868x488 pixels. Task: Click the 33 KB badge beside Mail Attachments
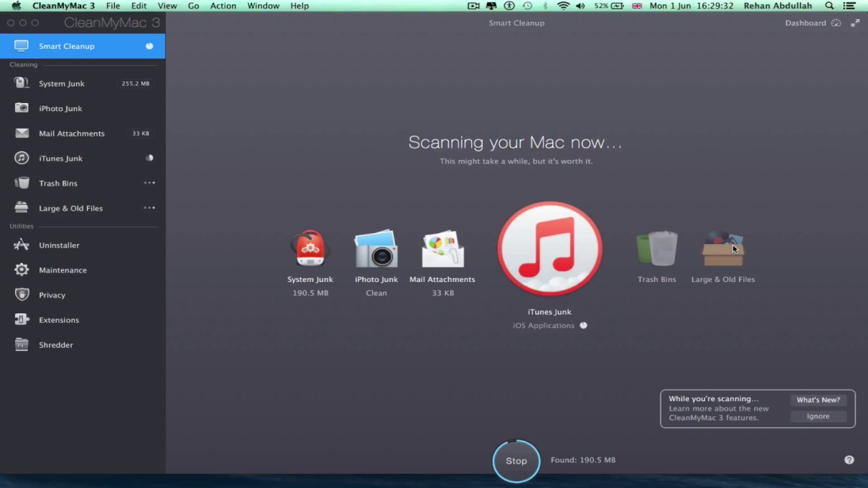(140, 134)
